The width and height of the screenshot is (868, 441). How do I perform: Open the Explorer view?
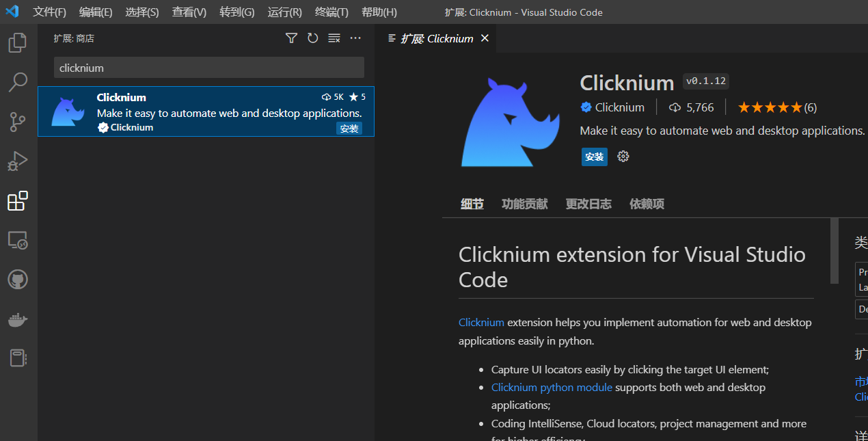click(17, 42)
